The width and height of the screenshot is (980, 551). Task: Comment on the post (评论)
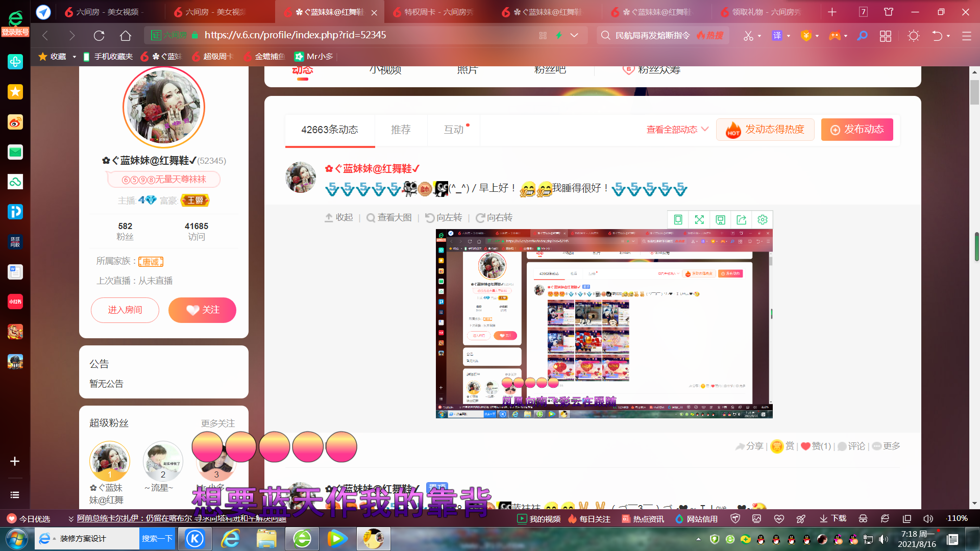pyautogui.click(x=851, y=446)
